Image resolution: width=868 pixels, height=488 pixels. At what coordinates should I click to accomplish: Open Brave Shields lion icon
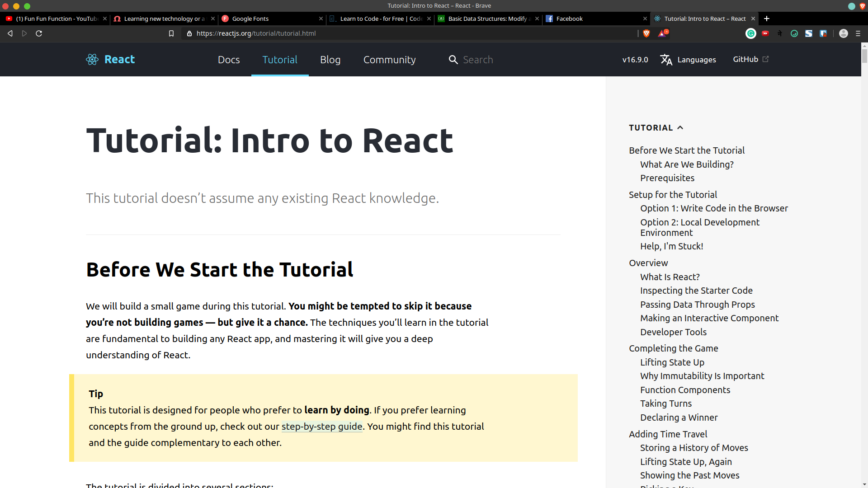click(646, 33)
